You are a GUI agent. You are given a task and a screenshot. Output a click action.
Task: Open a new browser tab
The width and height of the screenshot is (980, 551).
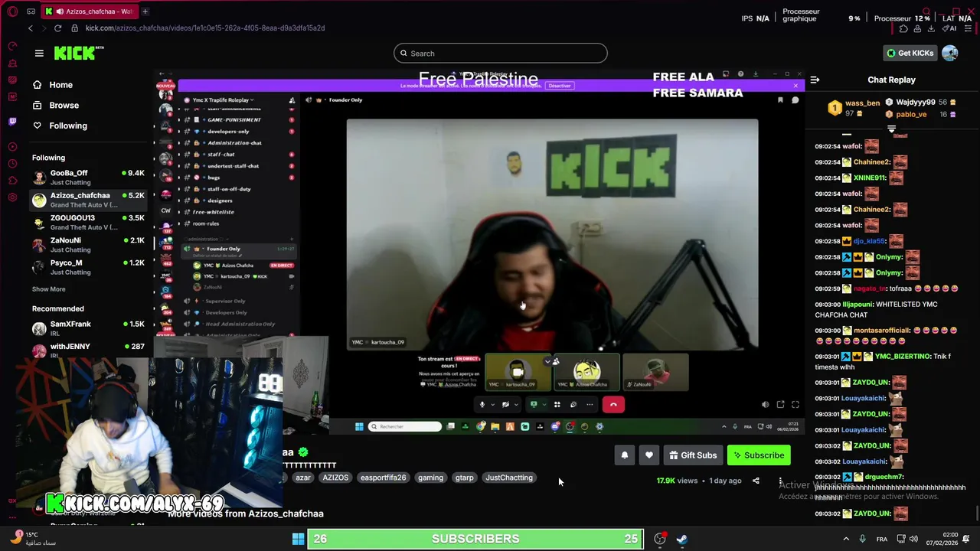145,11
